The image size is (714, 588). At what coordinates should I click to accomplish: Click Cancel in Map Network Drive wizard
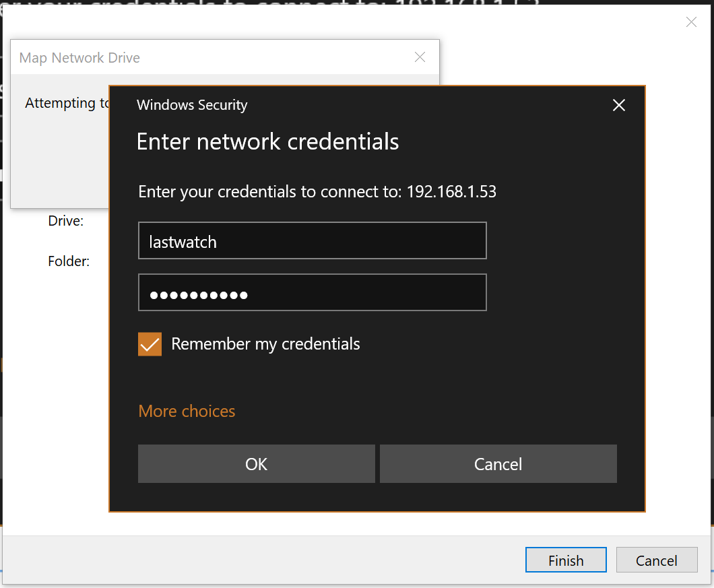coord(657,560)
